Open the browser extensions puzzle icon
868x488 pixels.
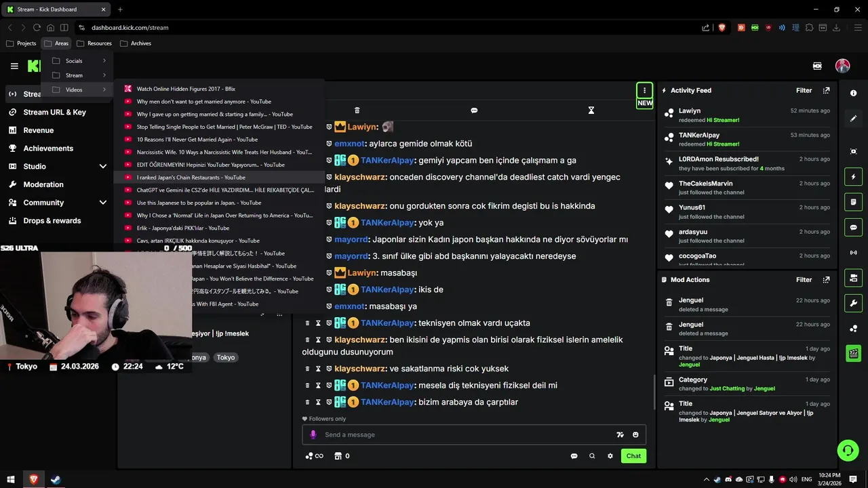tap(808, 28)
